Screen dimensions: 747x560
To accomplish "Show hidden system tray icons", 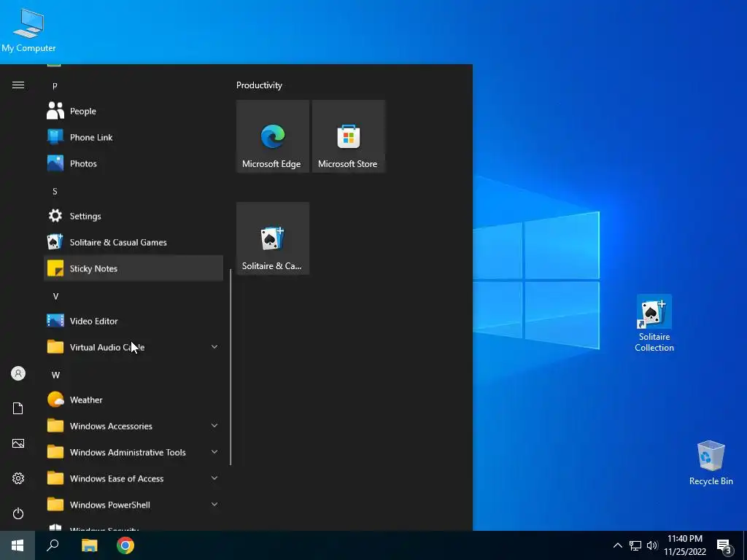I will tap(617, 545).
